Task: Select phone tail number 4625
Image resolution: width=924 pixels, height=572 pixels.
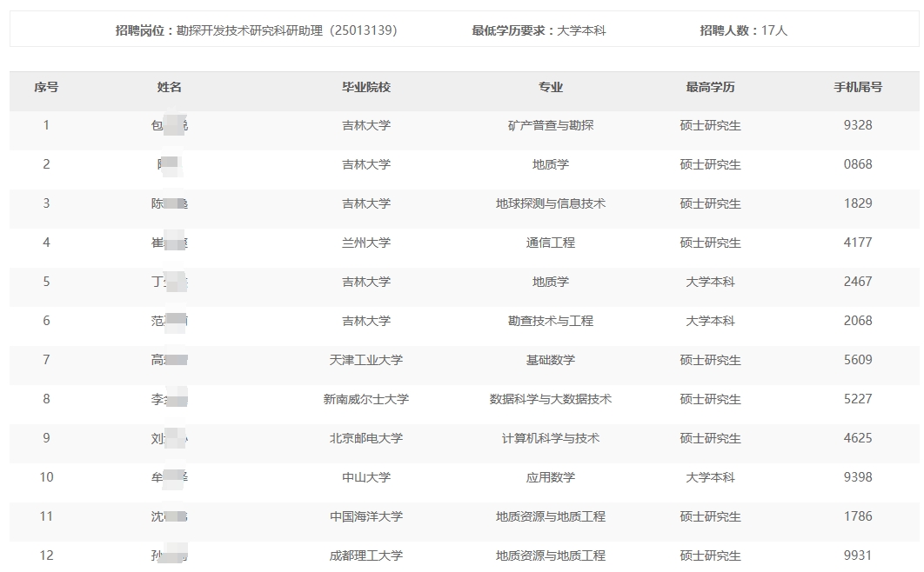Action: [x=858, y=438]
